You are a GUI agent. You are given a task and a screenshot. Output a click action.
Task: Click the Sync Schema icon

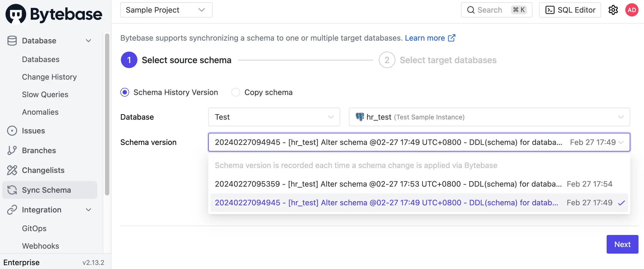12,190
